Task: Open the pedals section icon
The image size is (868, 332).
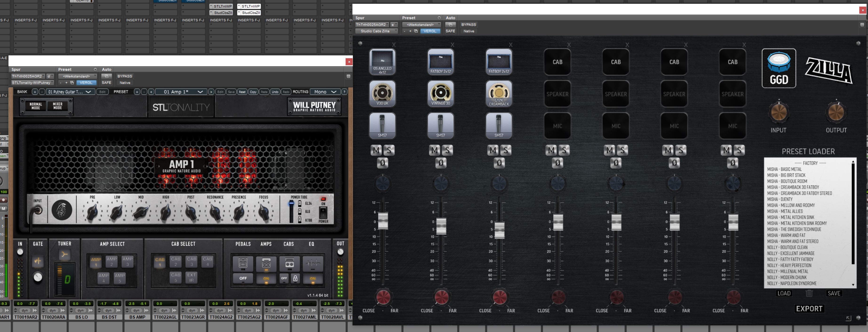Action: pyautogui.click(x=243, y=263)
